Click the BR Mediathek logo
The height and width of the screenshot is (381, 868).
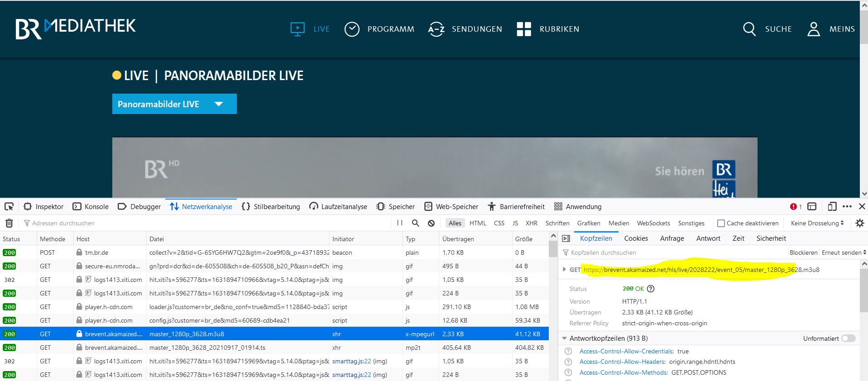coord(76,29)
